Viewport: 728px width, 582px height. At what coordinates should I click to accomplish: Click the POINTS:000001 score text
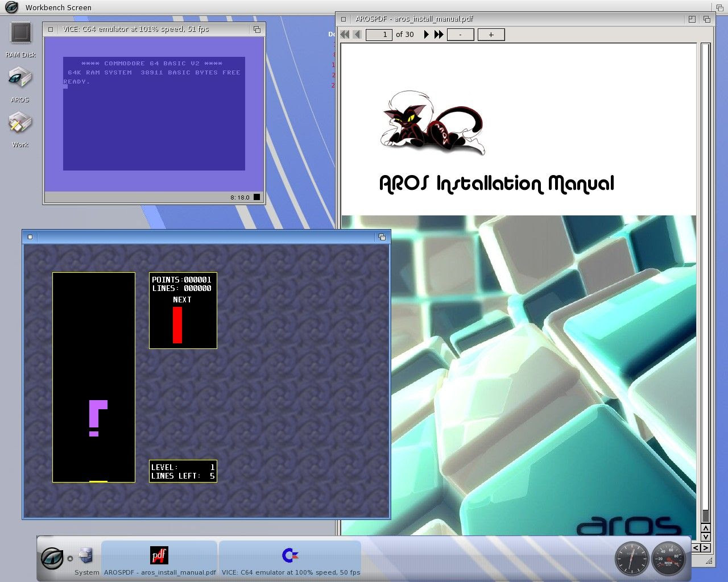click(181, 280)
